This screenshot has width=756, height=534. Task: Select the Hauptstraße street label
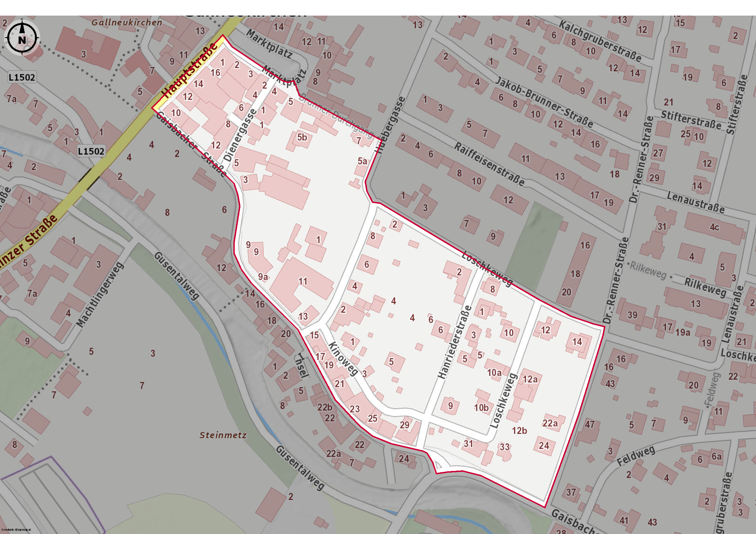pos(190,70)
